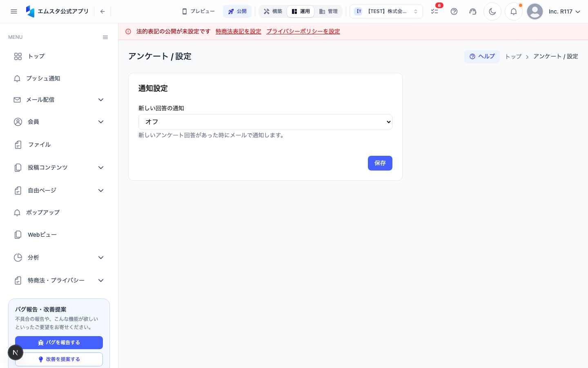Image resolution: width=588 pixels, height=368 pixels.
Task: Click the ヘルプ button near breadcrumbs
Action: click(x=482, y=56)
